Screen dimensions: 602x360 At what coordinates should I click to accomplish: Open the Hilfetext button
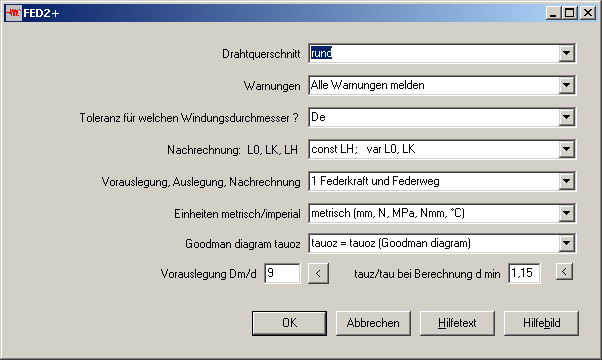click(457, 323)
